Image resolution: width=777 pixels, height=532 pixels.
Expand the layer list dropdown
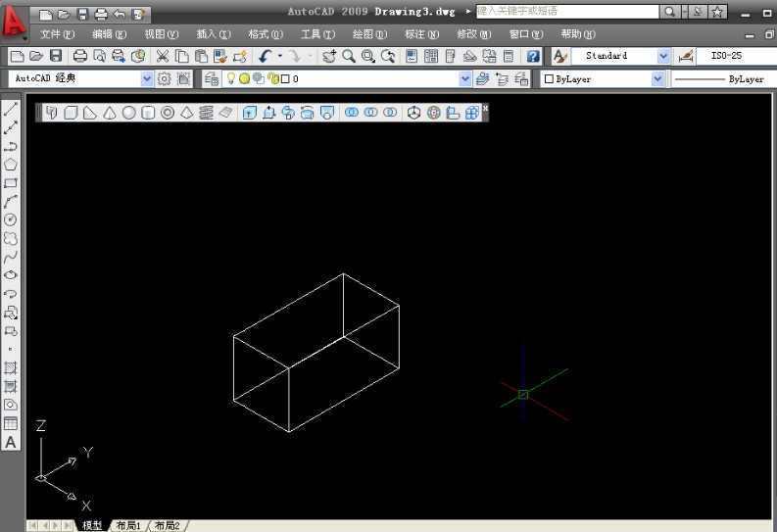464,78
